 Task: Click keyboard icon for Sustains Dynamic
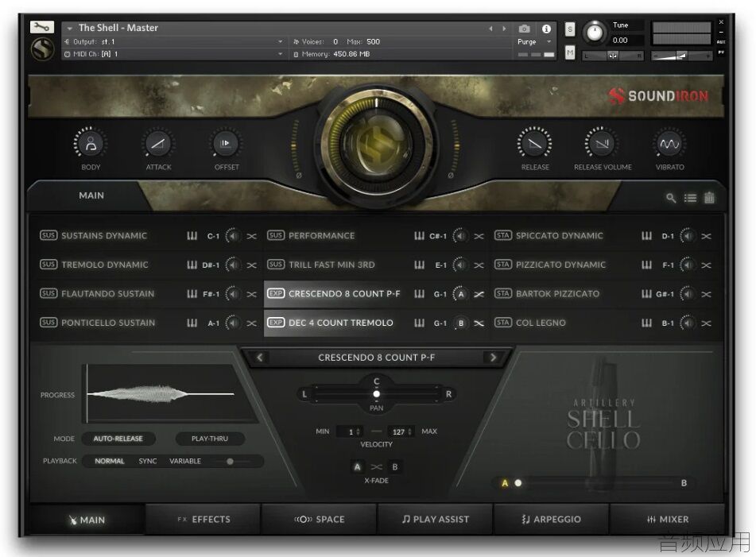192,236
